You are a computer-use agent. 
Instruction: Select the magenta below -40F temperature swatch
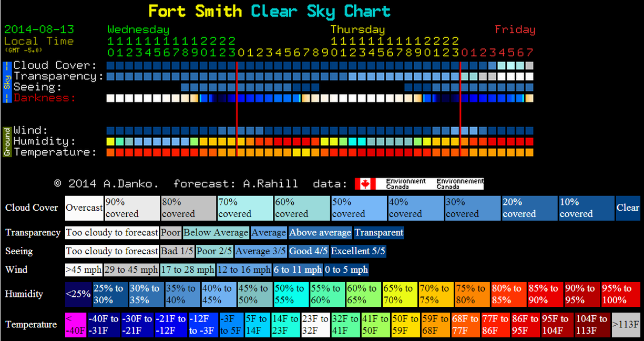[76, 325]
